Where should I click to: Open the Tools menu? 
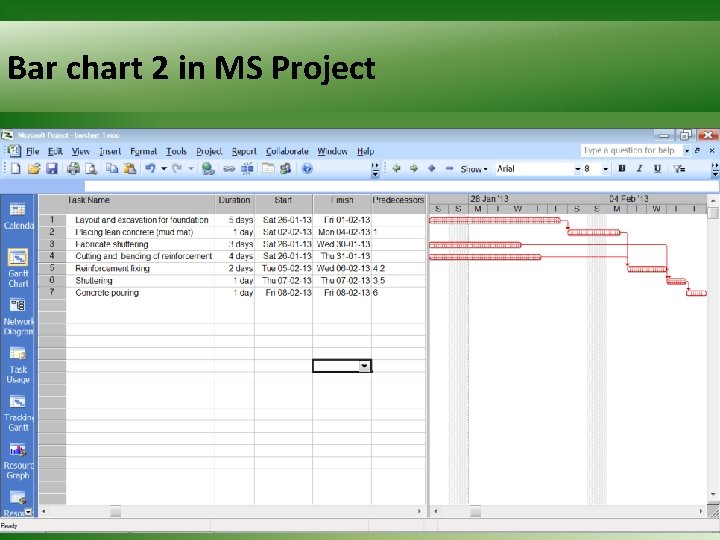point(176,151)
